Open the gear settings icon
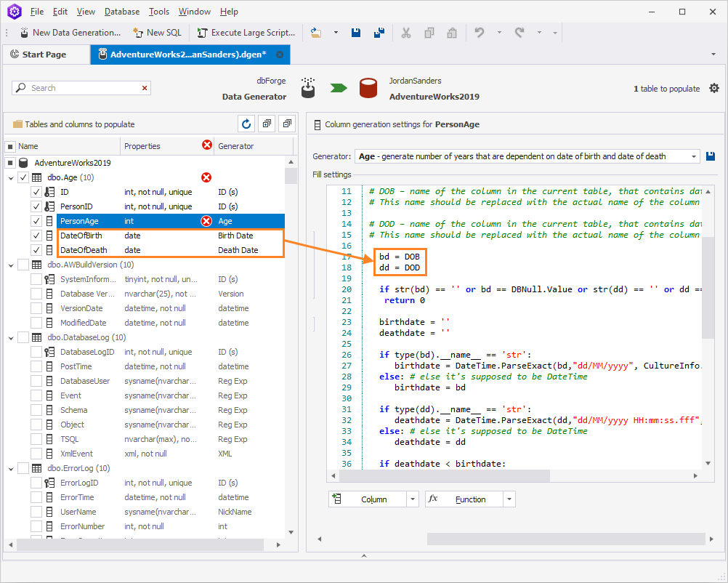 (x=714, y=88)
